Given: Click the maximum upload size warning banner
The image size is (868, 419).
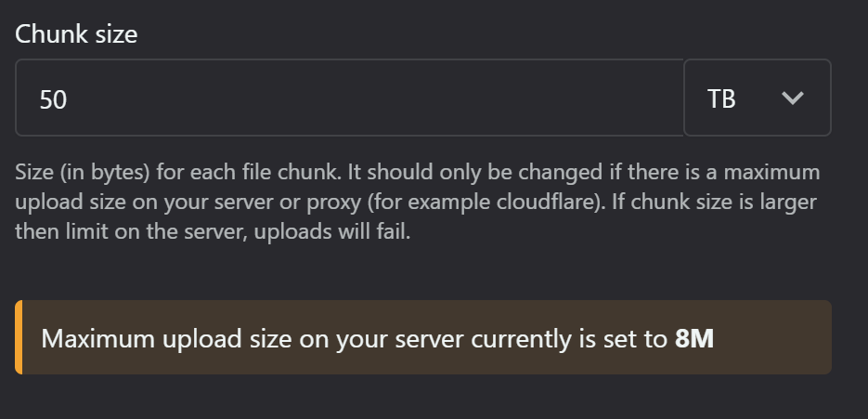Looking at the screenshot, I should (423, 337).
